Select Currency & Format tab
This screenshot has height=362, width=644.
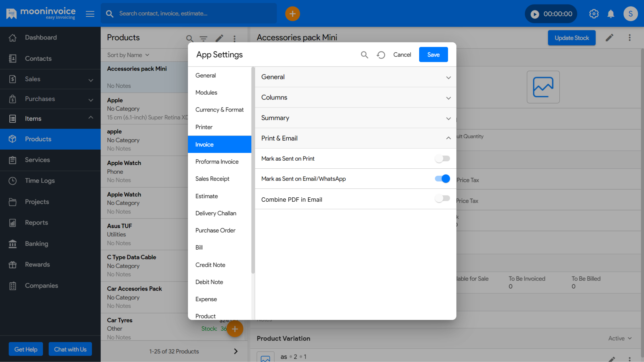click(219, 110)
